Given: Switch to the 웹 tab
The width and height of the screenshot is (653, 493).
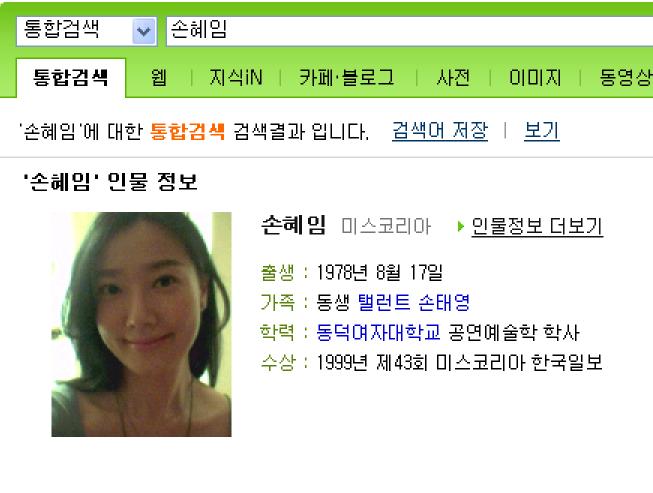Looking at the screenshot, I should [159, 78].
